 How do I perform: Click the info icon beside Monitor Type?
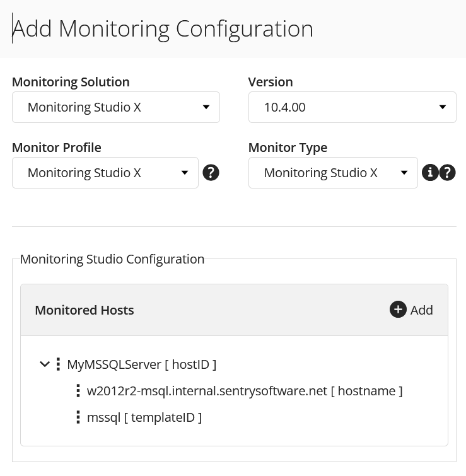[x=430, y=173]
